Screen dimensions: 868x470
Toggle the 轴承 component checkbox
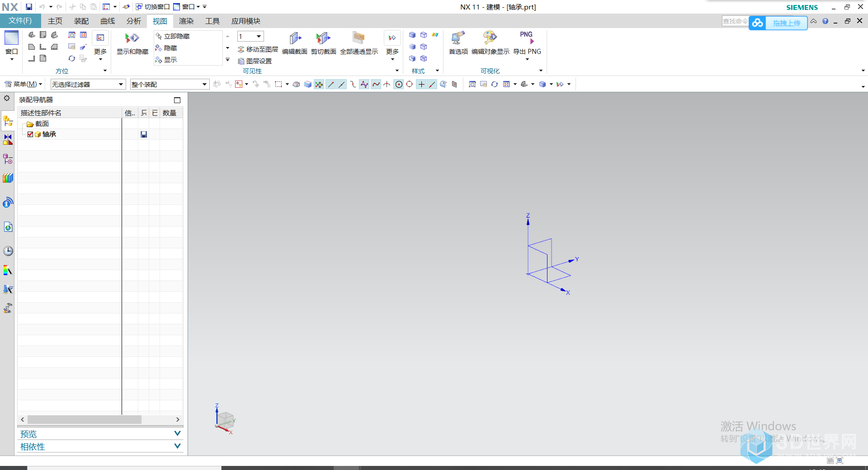point(30,134)
